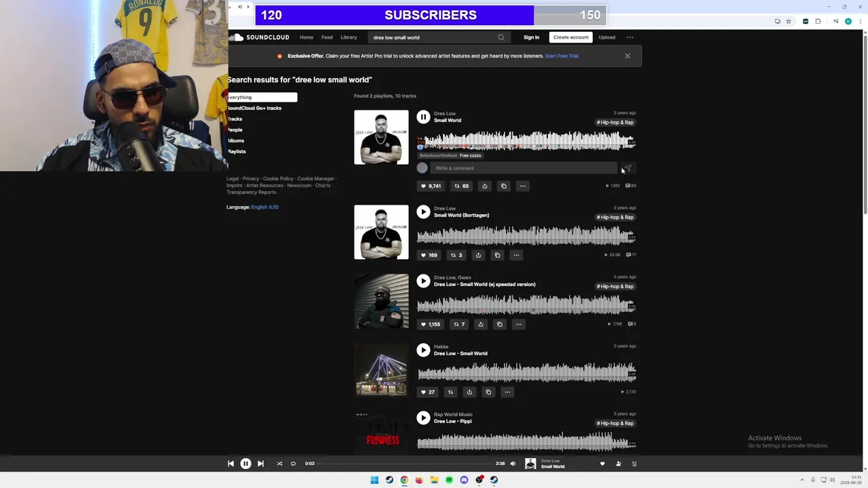Open Spotify from the taskbar

(449, 480)
